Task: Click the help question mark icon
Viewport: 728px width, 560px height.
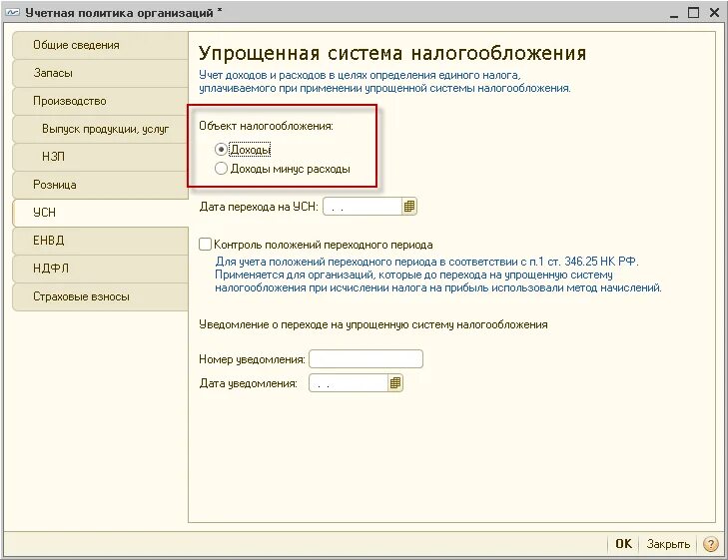Action: coord(710,544)
